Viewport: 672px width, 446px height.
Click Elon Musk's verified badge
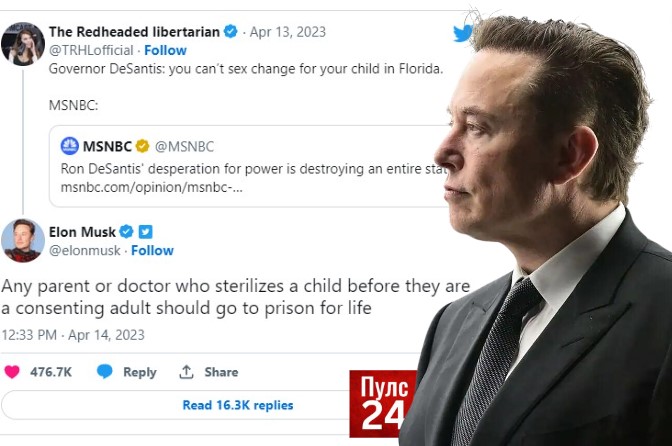point(126,231)
